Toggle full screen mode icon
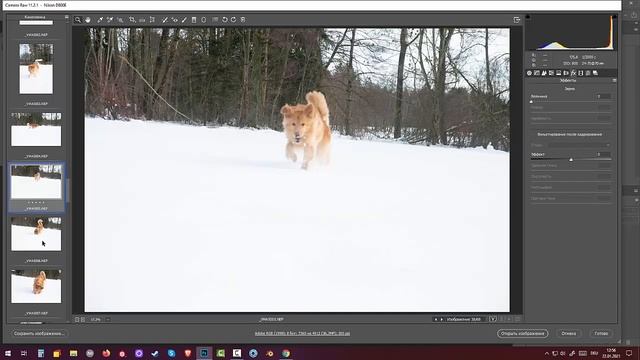 coord(517,20)
